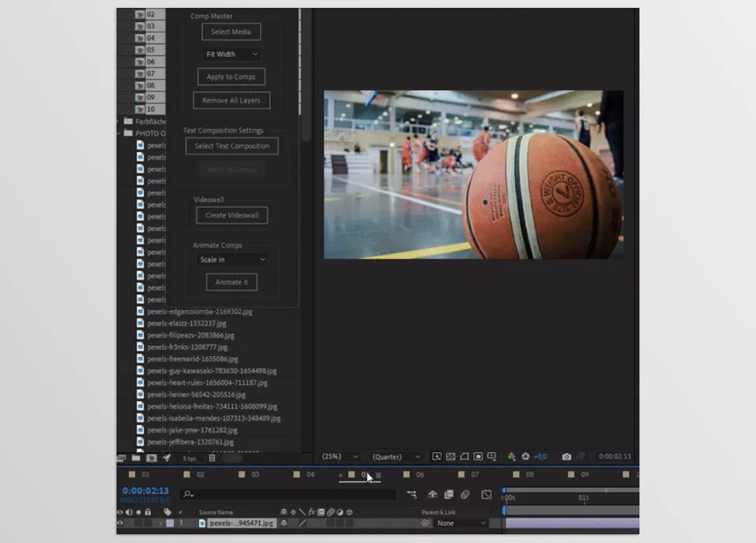Open the (Quarter) resolution dropdown
This screenshot has height=543, width=756.
click(395, 456)
